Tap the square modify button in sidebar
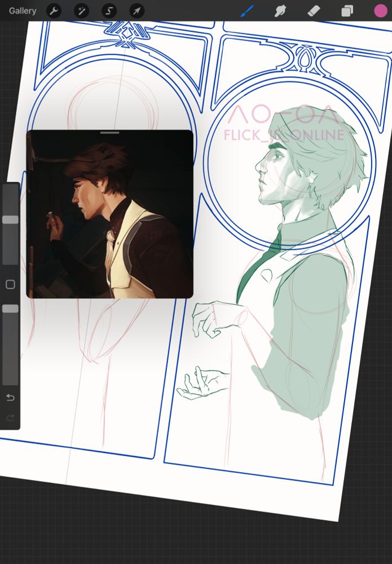 pos(10,284)
